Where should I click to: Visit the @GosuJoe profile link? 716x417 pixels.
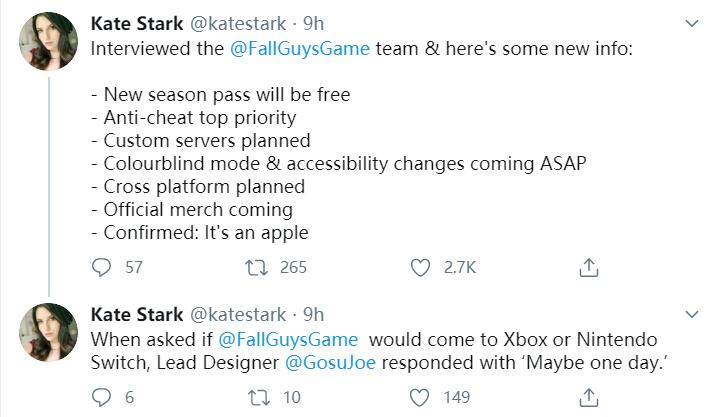(330, 363)
